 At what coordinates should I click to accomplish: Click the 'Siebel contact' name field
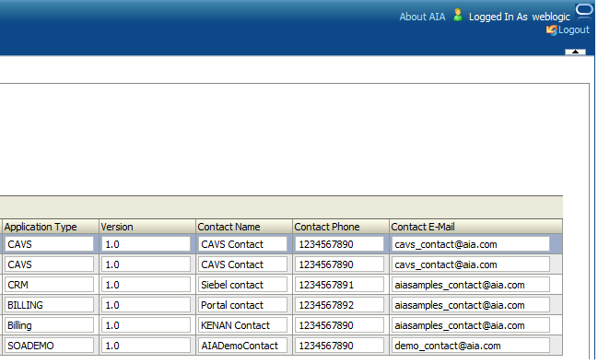[242, 285]
